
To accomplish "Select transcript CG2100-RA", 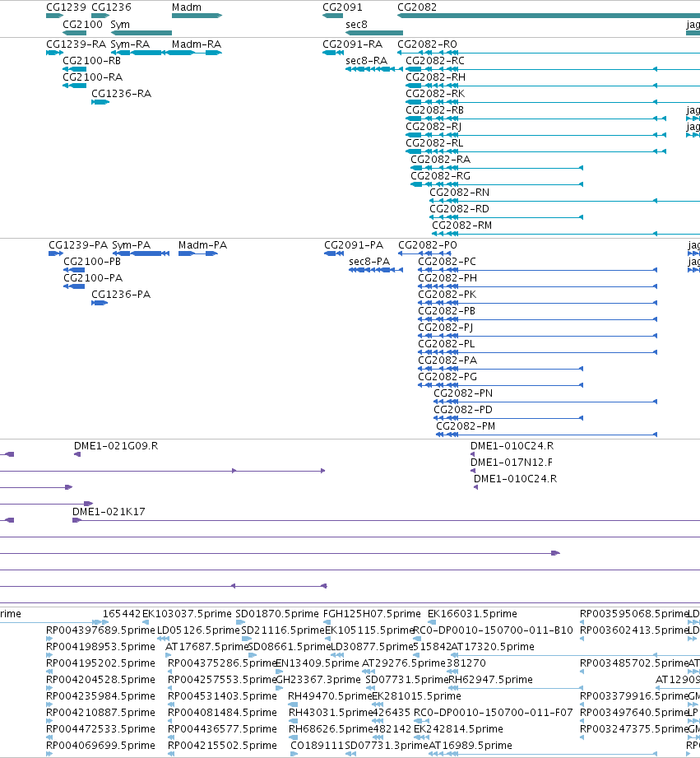I will [93, 77].
